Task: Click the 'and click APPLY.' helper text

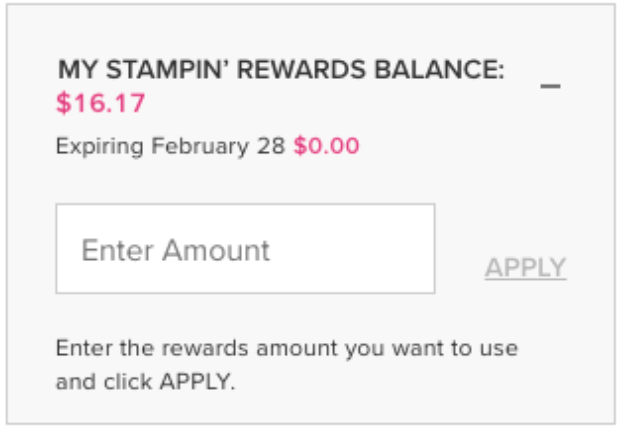Action: [x=145, y=381]
